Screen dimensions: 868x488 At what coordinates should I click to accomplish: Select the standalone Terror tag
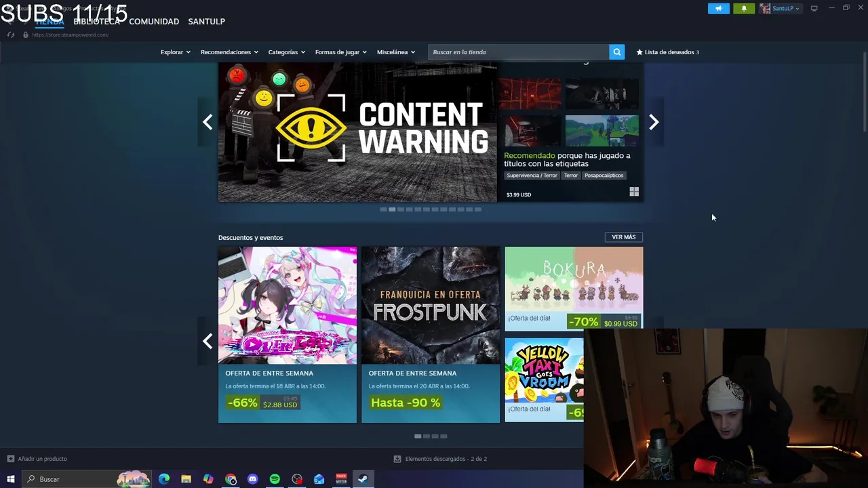click(570, 176)
